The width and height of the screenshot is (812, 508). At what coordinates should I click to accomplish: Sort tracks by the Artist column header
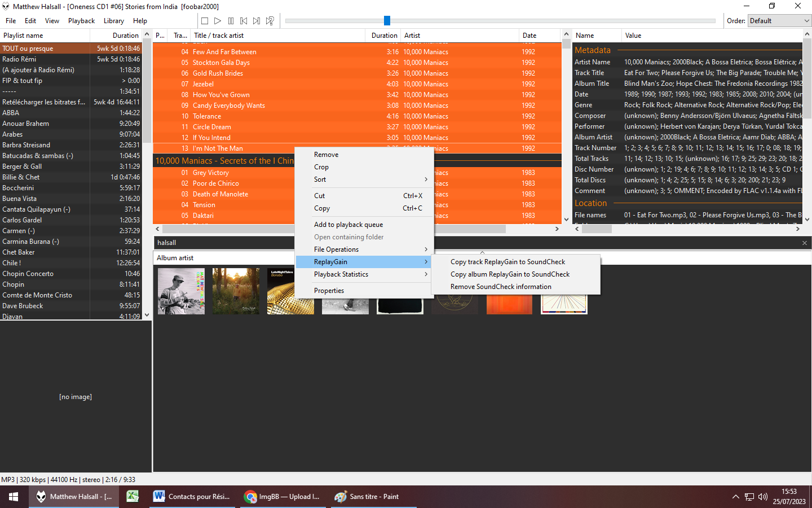[x=460, y=36]
